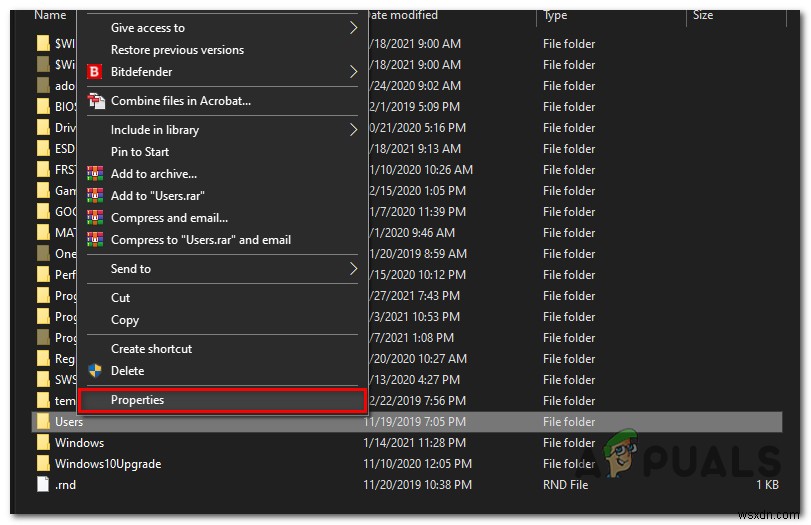
Task: Click the BIOS folder icon
Action: point(43,107)
